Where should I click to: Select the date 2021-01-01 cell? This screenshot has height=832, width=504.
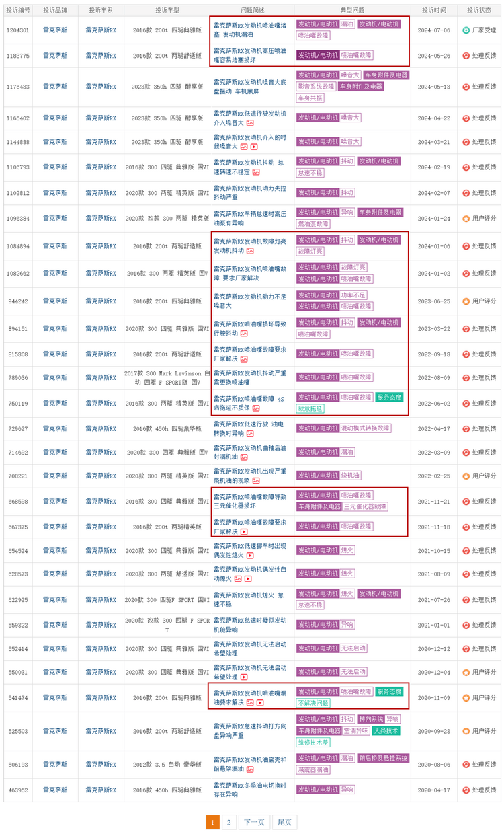coord(433,626)
